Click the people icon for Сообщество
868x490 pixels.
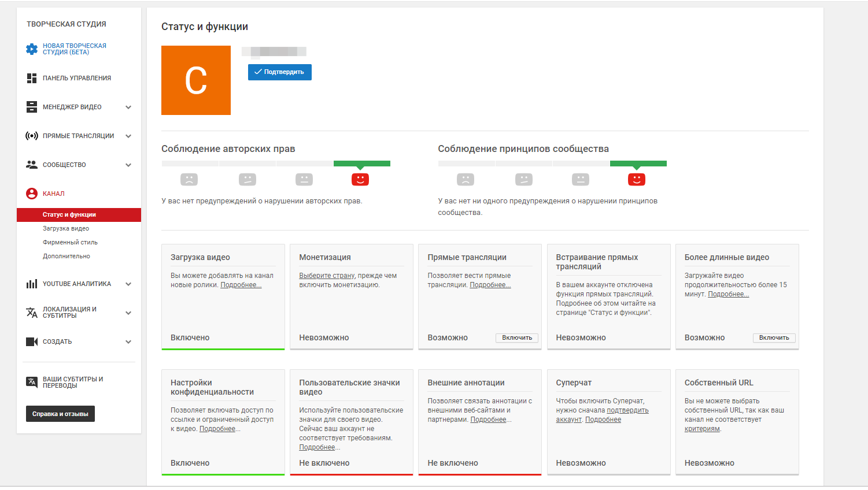[x=32, y=165]
